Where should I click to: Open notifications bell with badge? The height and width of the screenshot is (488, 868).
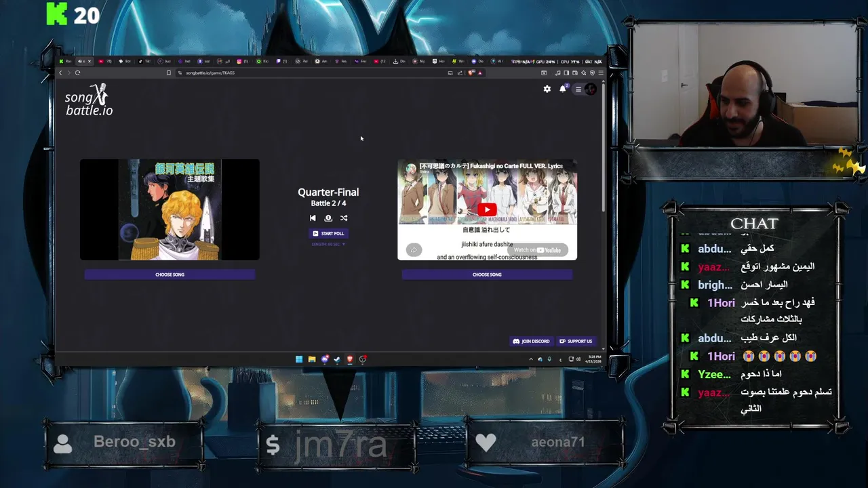coord(563,89)
